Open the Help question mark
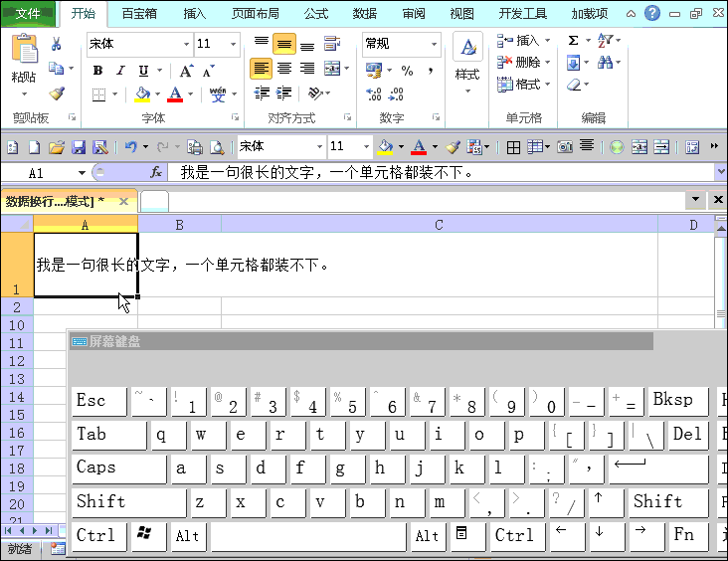The height and width of the screenshot is (561, 728). 651,13
